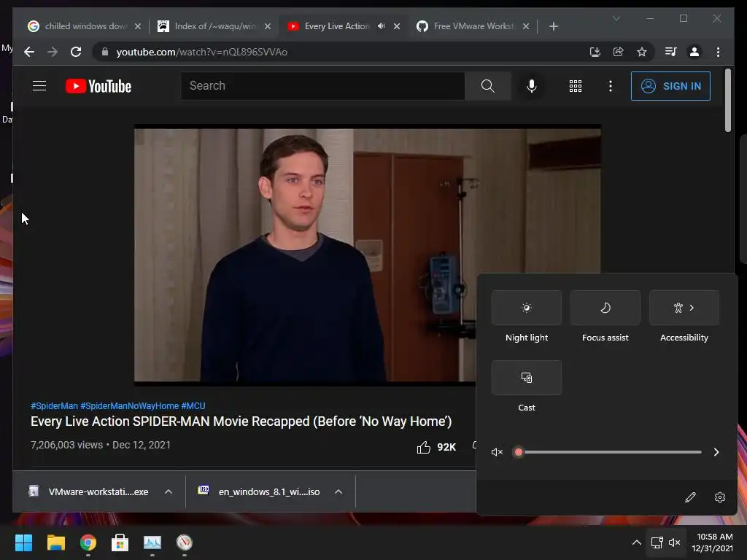Click the Cast quick setting
Viewport: 747px width, 560px height.
(527, 378)
